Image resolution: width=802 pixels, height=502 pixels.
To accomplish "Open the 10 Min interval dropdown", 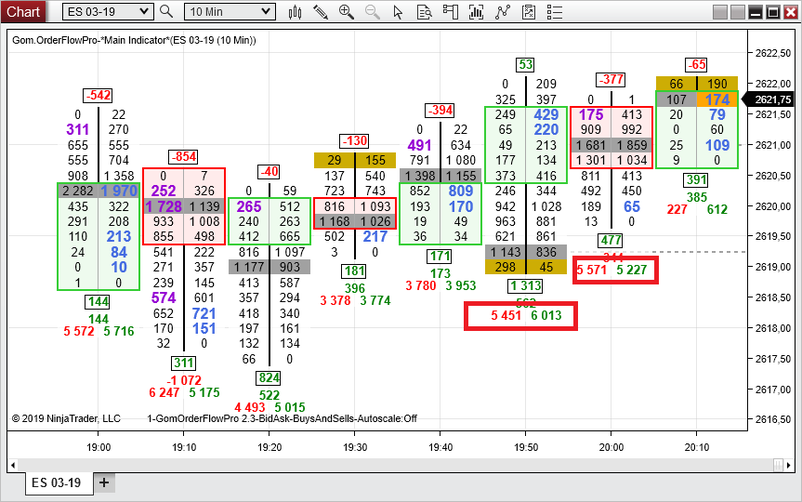I will click(x=230, y=12).
